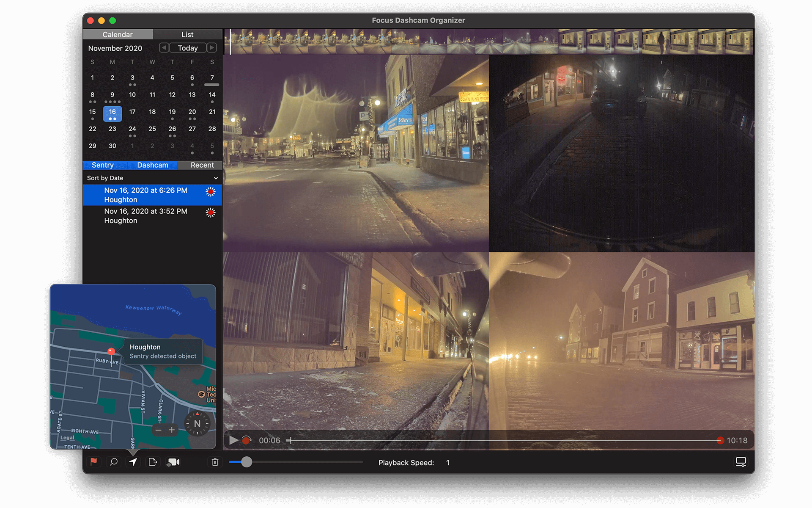Go to previous month in calendar
Screen dimensions: 812x508
pos(164,48)
